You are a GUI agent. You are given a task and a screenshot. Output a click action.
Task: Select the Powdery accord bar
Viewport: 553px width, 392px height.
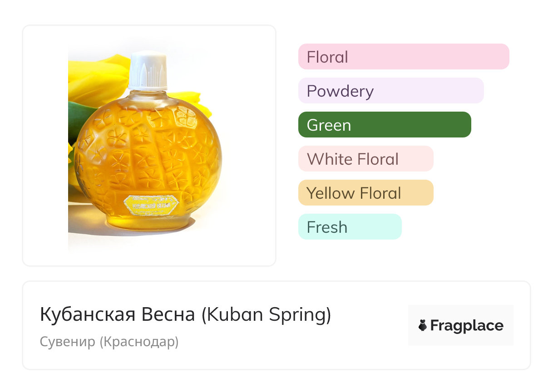tap(390, 91)
